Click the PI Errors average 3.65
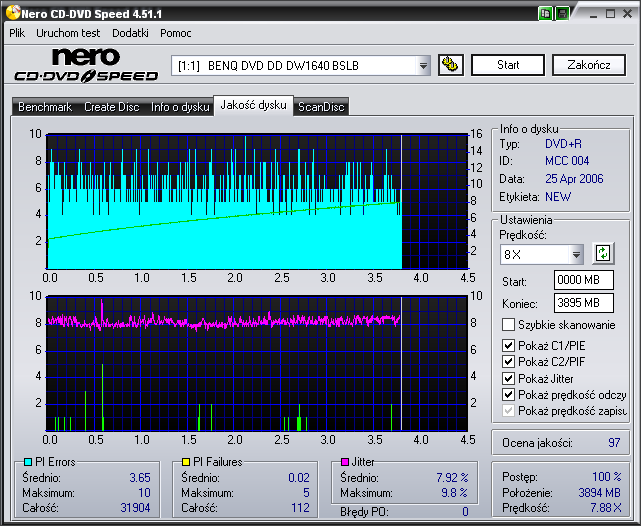641x526 pixels. pyautogui.click(x=140, y=478)
